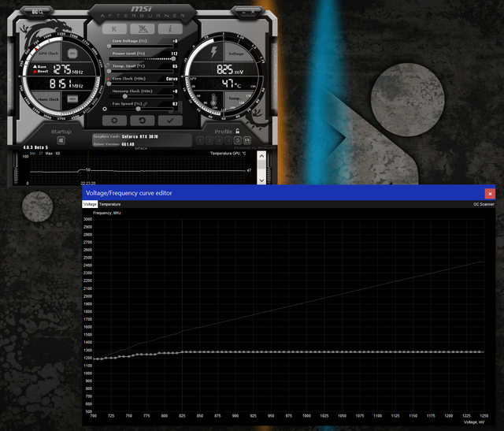Open the MSI fighter-jet logo button

point(142,29)
